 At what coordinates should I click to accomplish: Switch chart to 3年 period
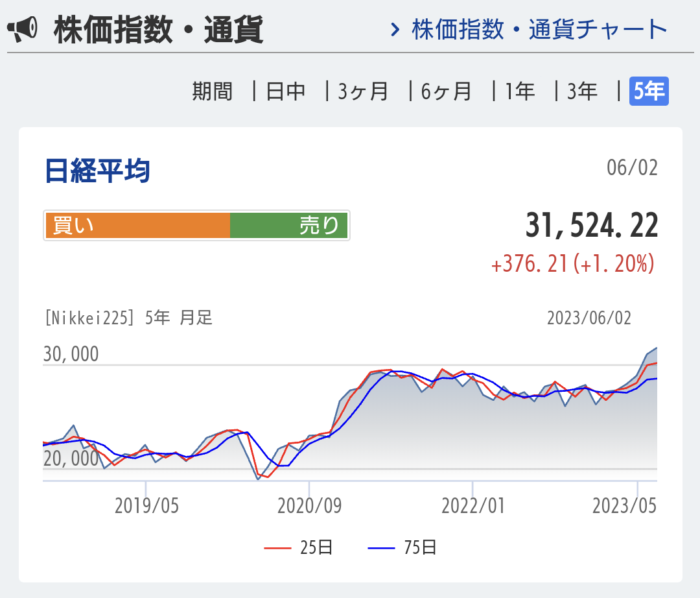click(x=582, y=91)
